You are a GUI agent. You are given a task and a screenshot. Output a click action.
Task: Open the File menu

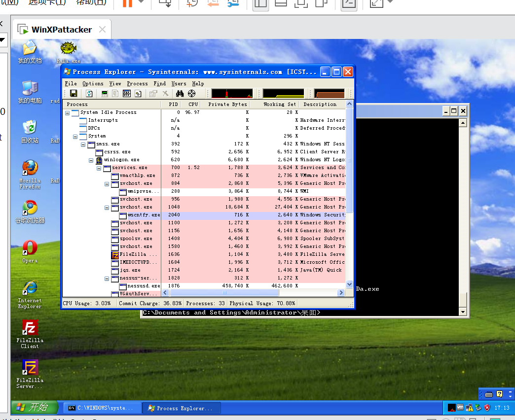coord(71,84)
